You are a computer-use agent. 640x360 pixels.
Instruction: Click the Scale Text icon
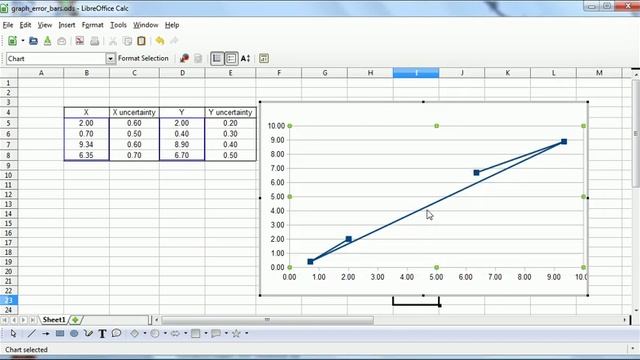pyautogui.click(x=245, y=58)
